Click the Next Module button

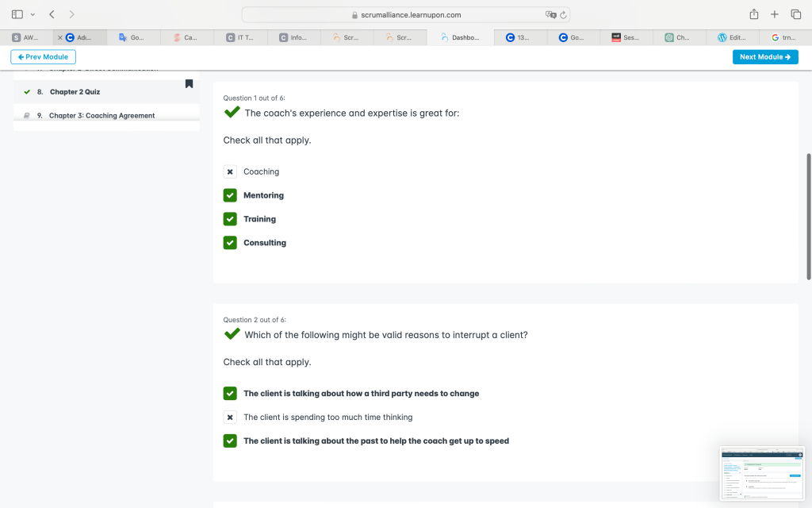point(764,57)
